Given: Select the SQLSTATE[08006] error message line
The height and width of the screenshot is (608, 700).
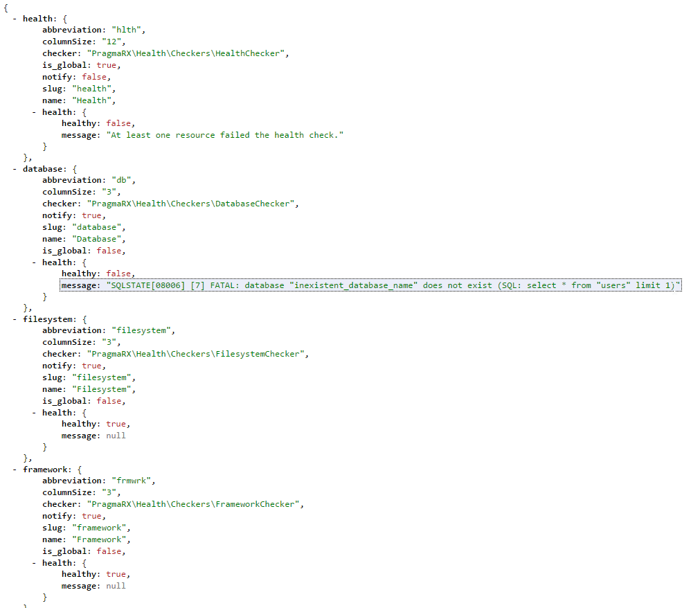Looking at the screenshot, I should [370, 285].
